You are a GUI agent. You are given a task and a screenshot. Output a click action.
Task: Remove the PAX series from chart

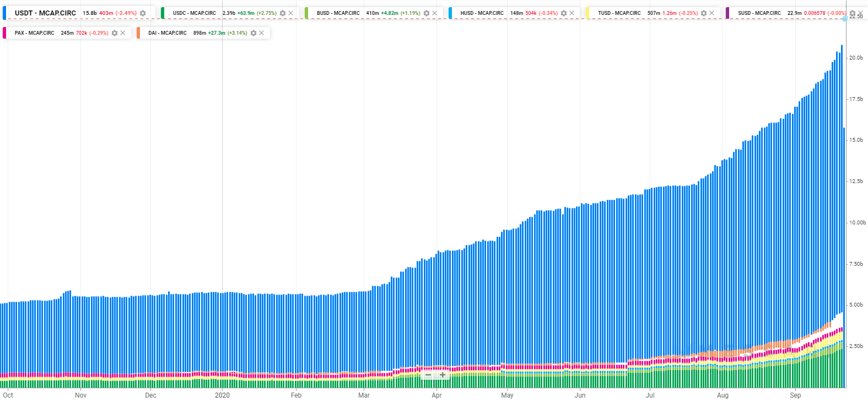123,33
